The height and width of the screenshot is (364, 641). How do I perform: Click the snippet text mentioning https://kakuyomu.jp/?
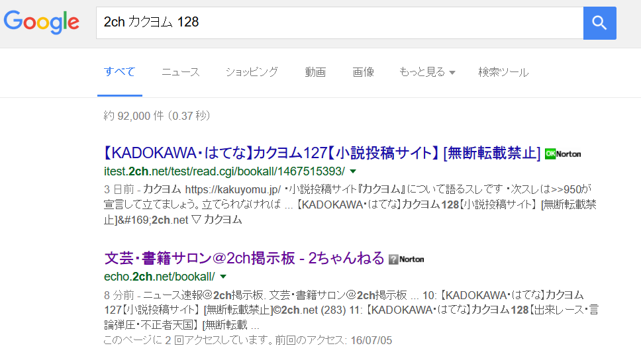click(x=350, y=205)
